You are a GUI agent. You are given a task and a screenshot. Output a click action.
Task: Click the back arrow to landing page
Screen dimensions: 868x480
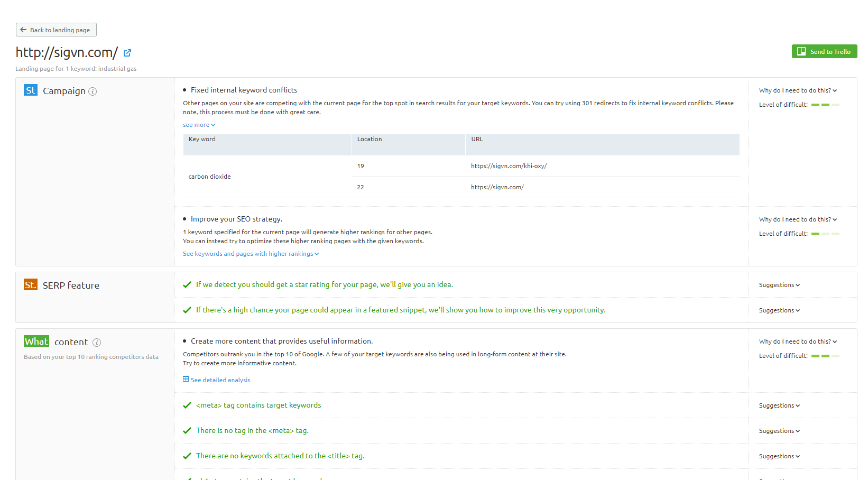23,30
